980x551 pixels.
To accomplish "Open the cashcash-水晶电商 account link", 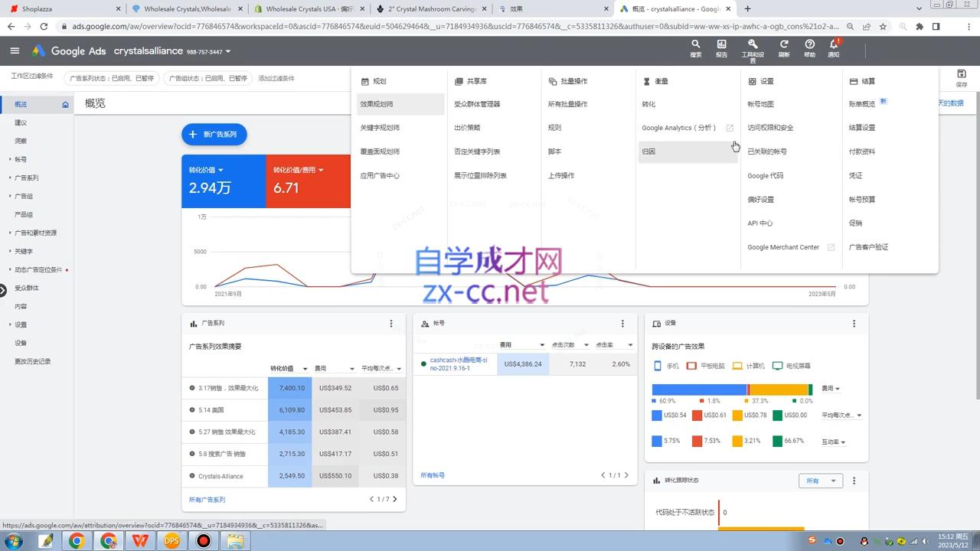I will click(459, 364).
